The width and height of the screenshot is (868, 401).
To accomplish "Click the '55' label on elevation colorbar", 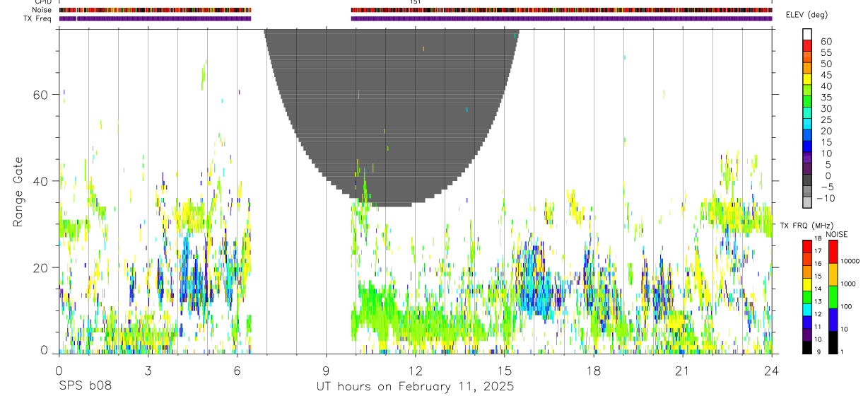I will [x=826, y=53].
